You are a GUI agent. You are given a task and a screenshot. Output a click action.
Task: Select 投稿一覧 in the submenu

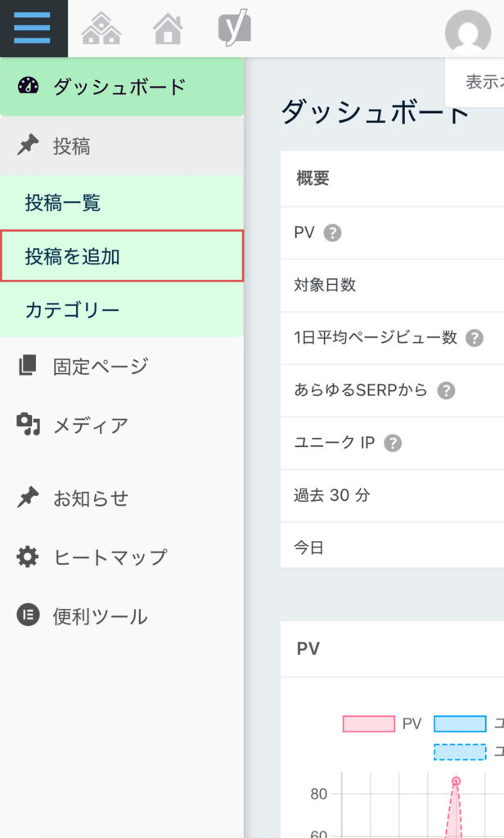[63, 203]
